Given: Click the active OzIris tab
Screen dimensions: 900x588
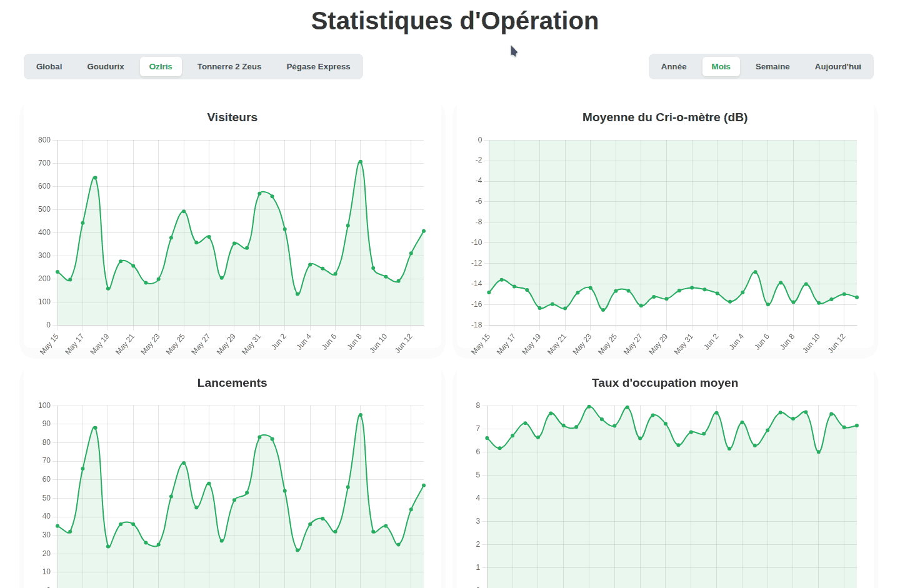Looking at the screenshot, I should click(x=161, y=67).
